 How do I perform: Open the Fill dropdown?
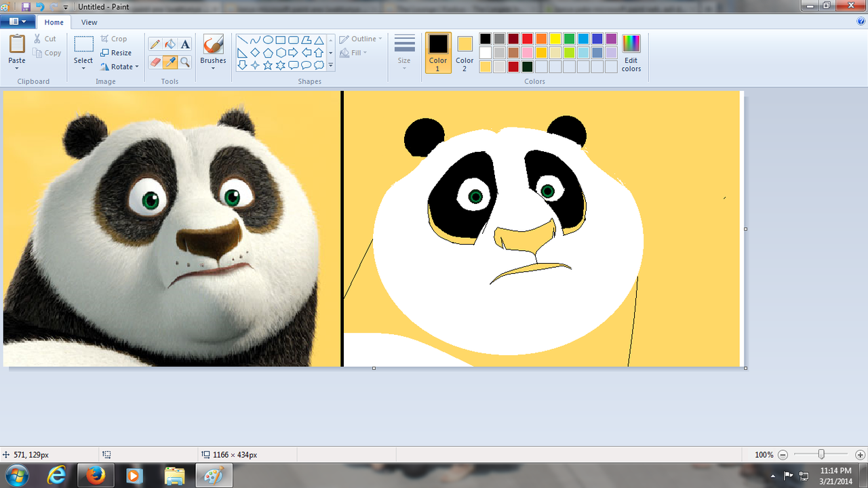point(353,52)
